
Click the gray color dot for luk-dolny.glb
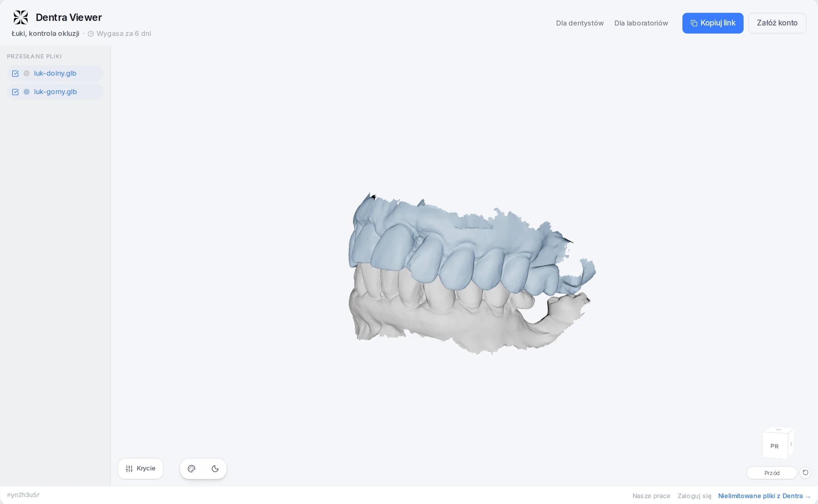tap(27, 73)
